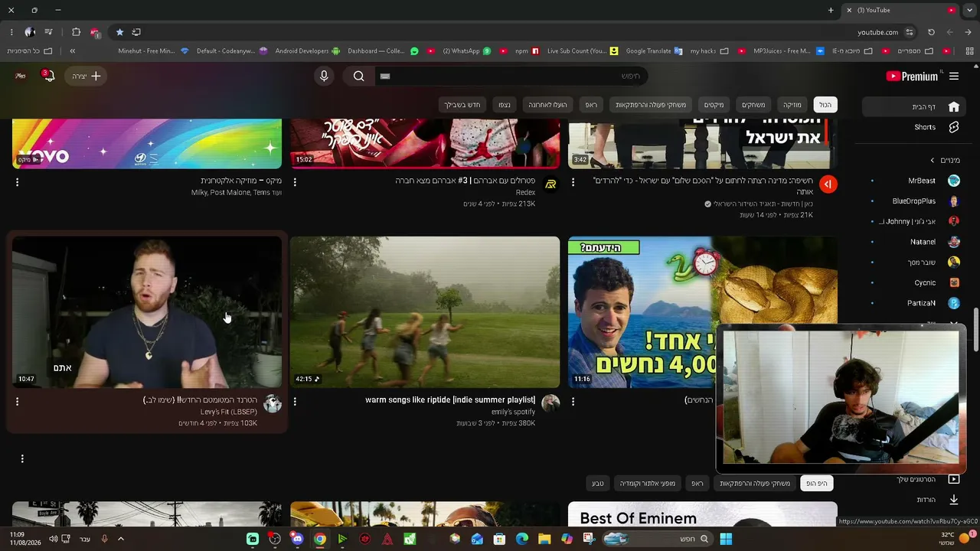The width and height of the screenshot is (980, 551).
Task: Open the Live Sub Count bookmark
Action: pos(583,51)
